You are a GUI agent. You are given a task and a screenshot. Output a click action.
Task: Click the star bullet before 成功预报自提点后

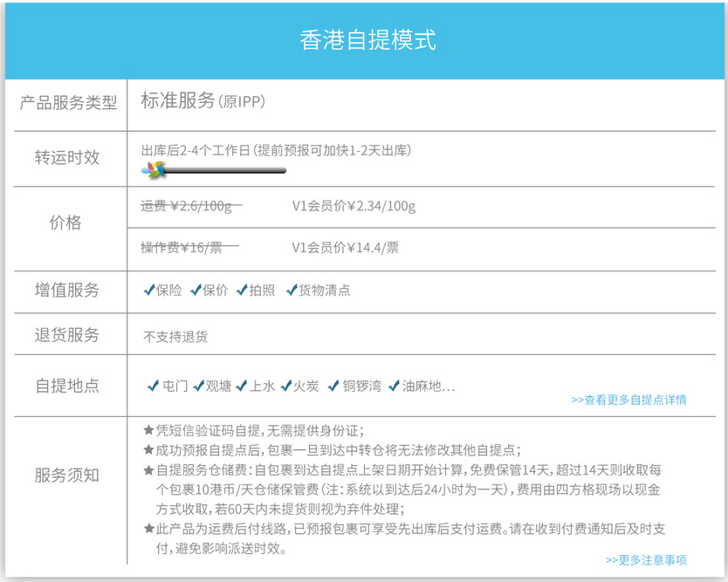click(148, 450)
